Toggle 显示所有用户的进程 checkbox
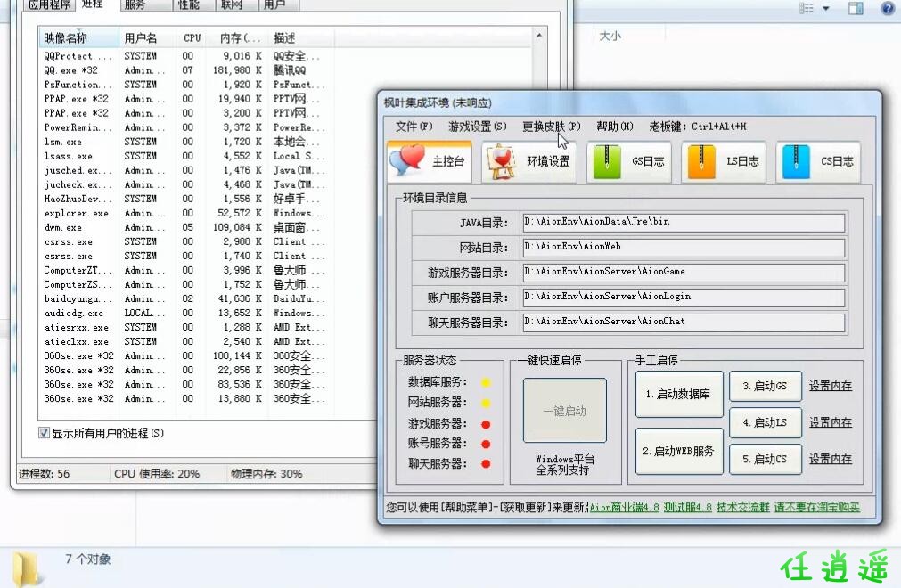This screenshot has height=588, width=901. [44, 432]
